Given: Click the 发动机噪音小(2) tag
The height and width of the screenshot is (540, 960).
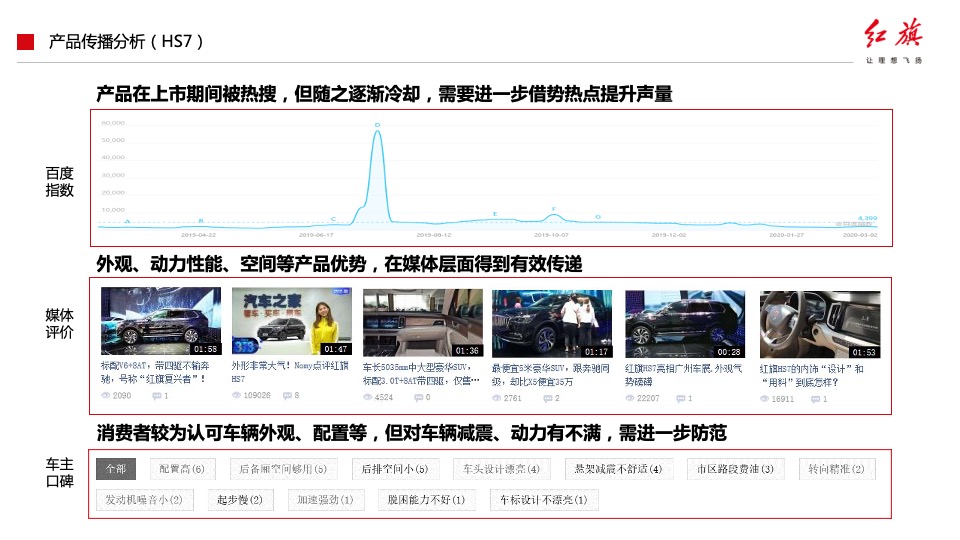Looking at the screenshot, I should coord(144,500).
